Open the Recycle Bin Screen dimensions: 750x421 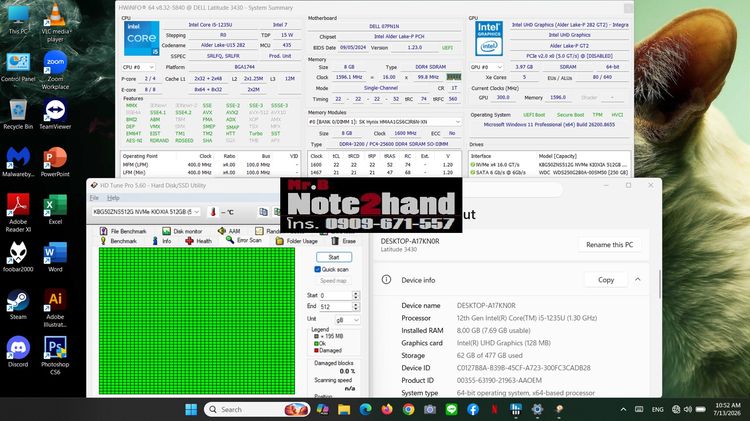18,115
